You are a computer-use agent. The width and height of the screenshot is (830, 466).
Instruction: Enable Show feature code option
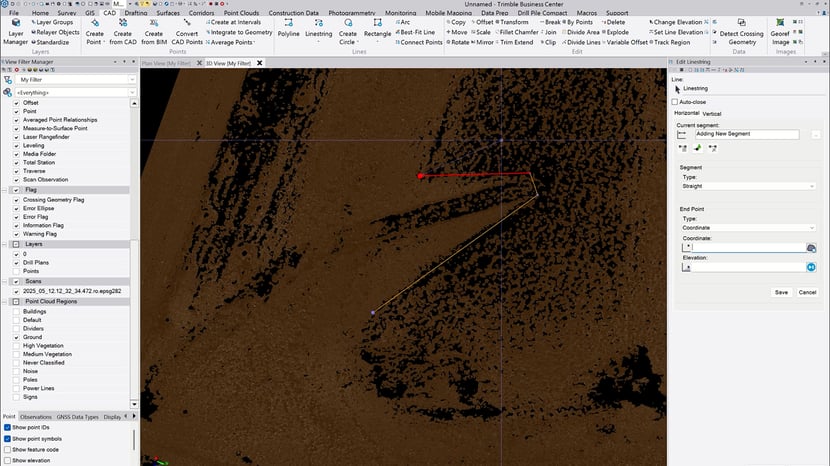(x=7, y=450)
